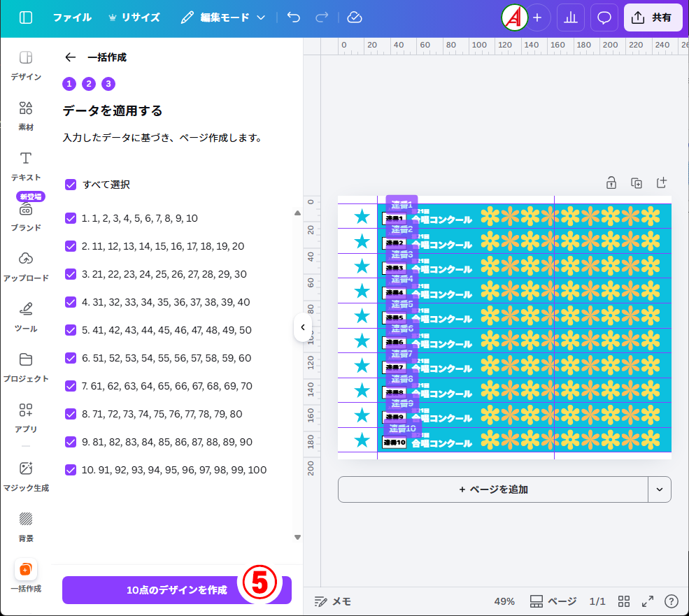689x616 pixels.
Task: Click the 49% zoom level
Action: coord(504,601)
